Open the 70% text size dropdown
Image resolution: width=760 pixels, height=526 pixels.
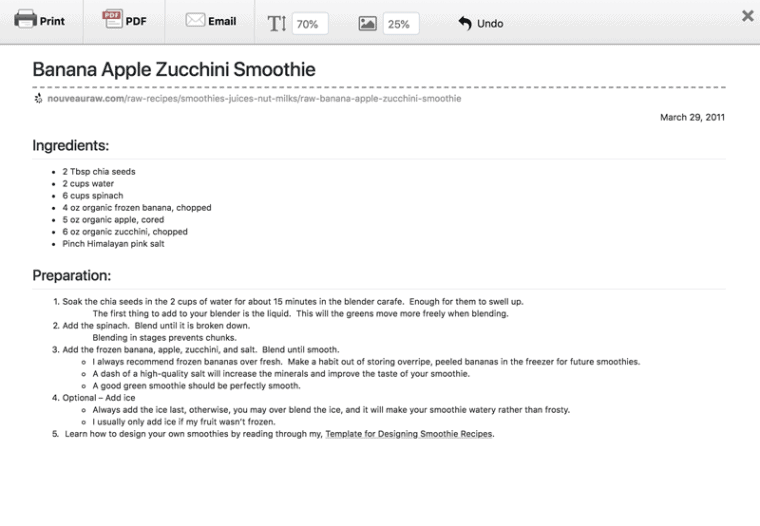point(309,24)
